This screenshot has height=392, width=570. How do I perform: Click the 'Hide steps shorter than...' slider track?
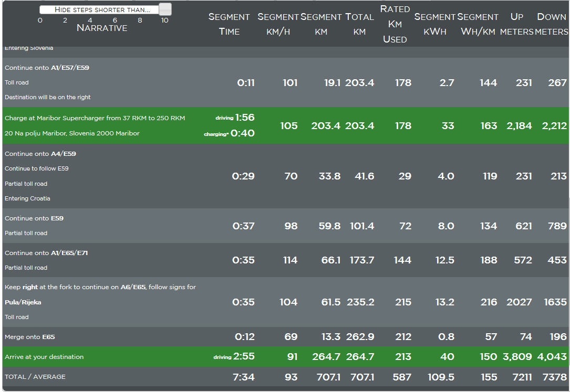(x=100, y=9)
